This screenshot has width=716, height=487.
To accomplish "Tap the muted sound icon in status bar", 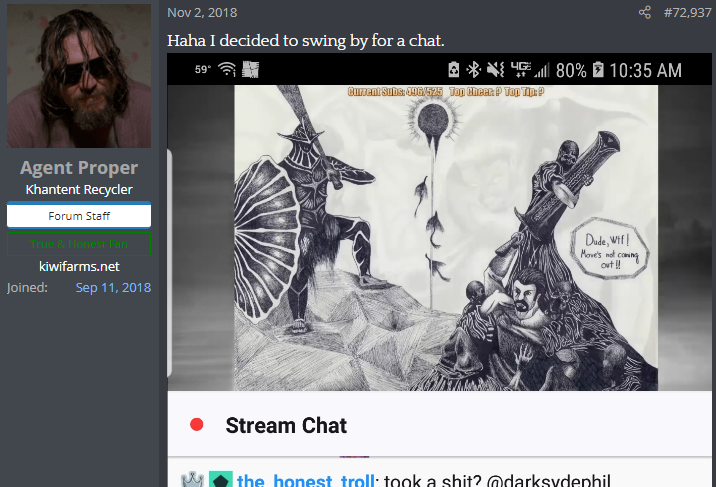I will [x=495, y=70].
